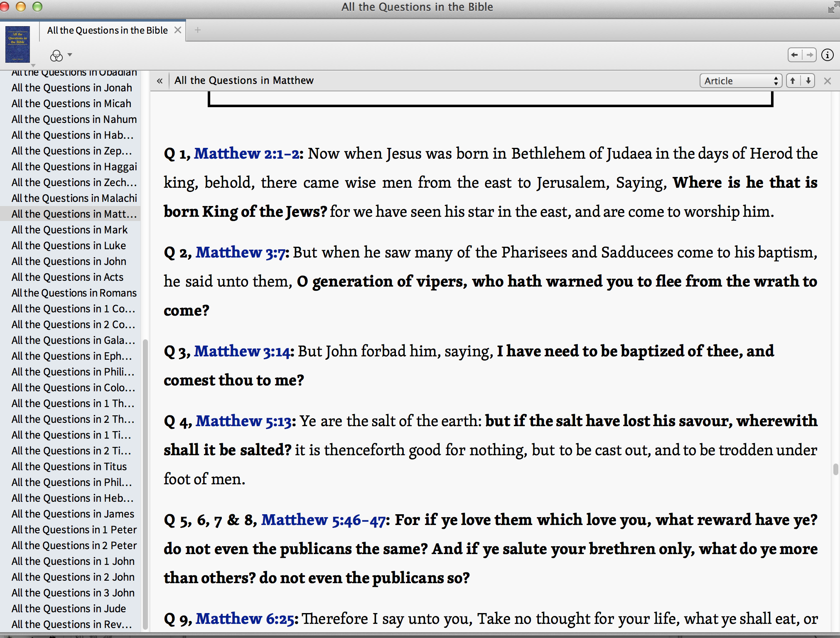This screenshot has height=638, width=840.
Task: Select All the Questions in Zech... entry
Action: tap(74, 182)
